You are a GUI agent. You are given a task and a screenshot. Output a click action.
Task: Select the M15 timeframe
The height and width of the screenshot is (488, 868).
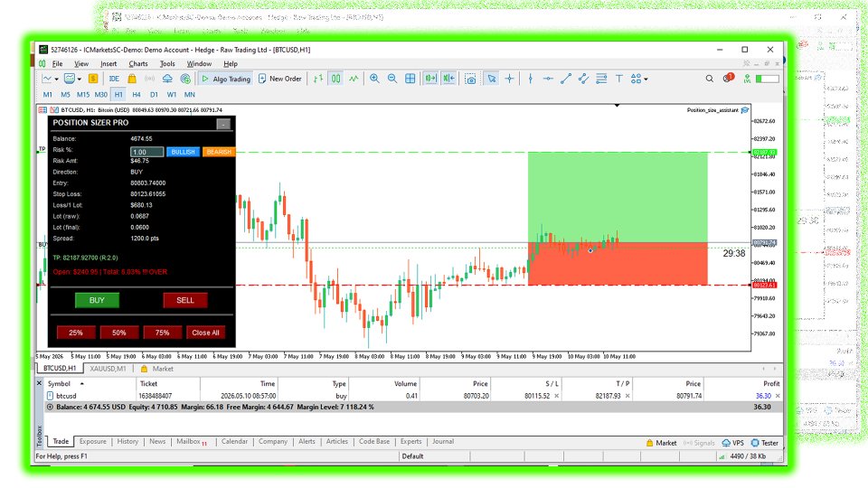83,95
